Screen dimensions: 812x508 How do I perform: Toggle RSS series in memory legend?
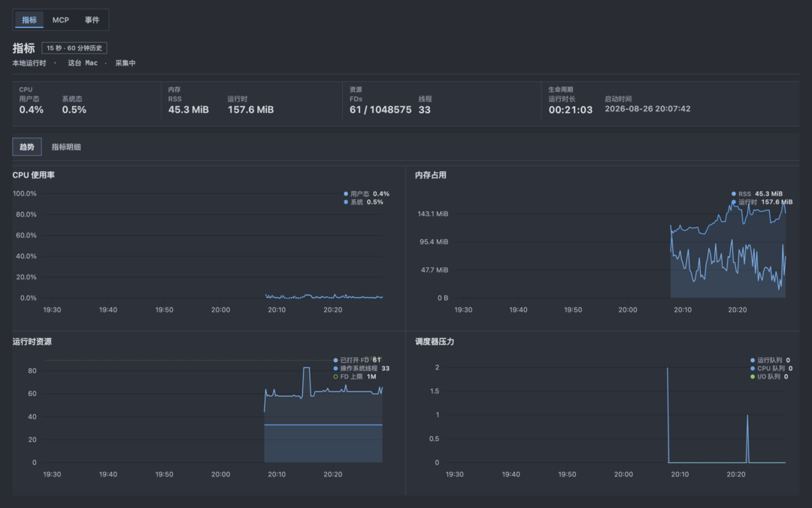point(756,193)
